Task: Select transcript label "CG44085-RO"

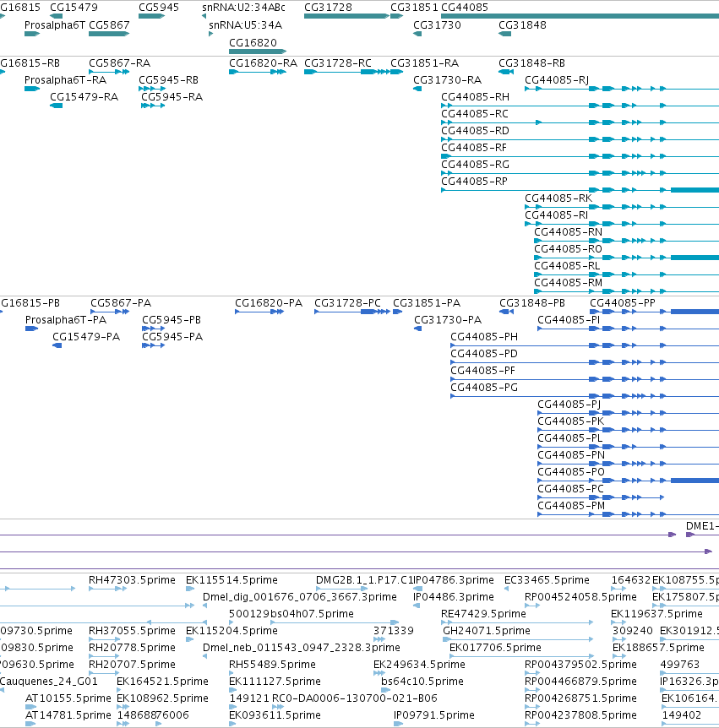Action: click(x=568, y=249)
